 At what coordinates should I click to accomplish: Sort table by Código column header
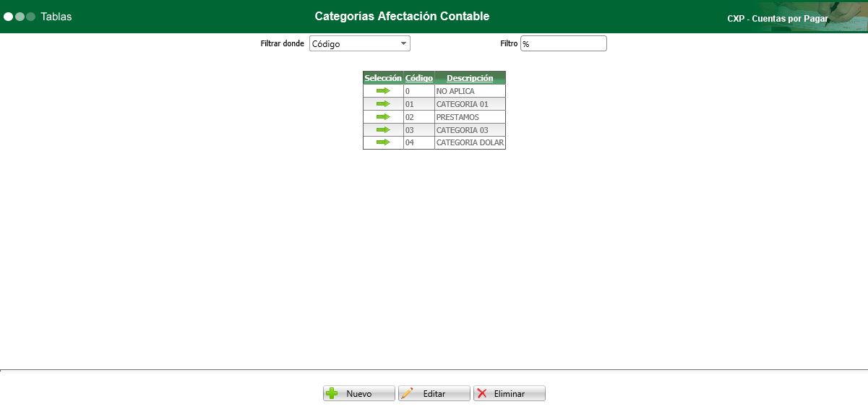419,78
